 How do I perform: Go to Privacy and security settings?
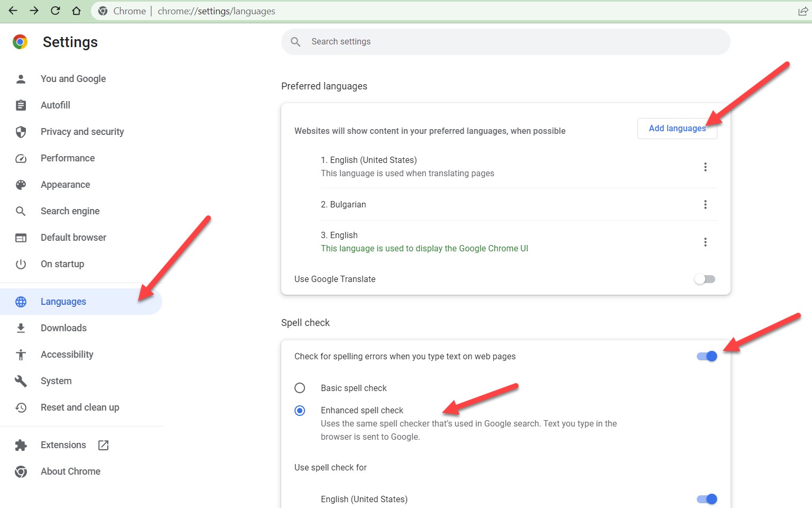tap(82, 132)
